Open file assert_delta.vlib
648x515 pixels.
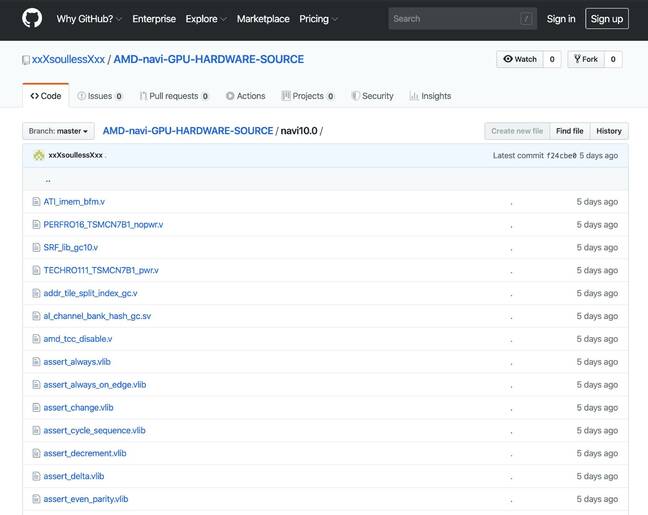coord(74,476)
